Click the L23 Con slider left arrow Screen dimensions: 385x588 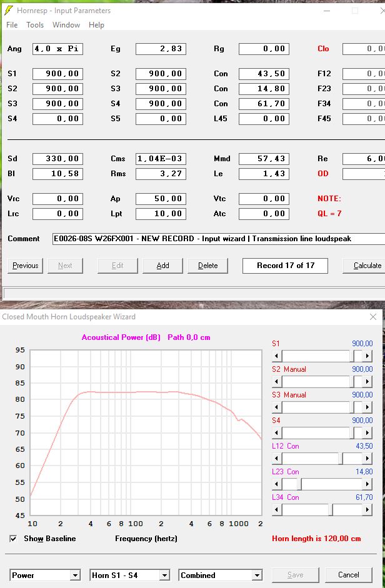pos(277,484)
